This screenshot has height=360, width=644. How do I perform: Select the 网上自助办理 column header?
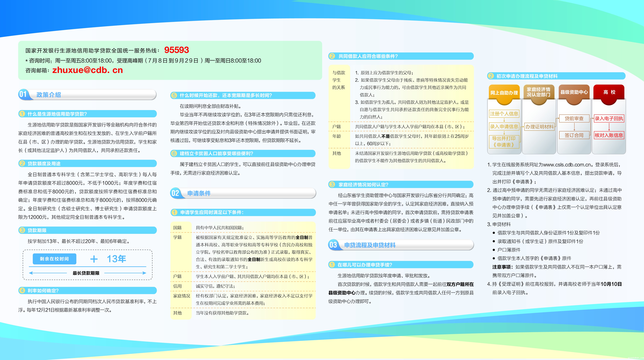pyautogui.click(x=504, y=93)
